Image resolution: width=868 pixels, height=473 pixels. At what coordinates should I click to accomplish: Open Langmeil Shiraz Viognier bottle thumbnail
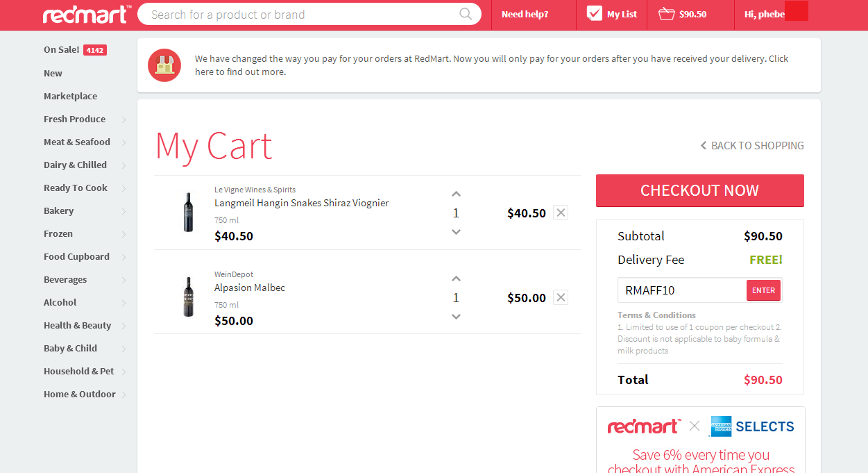pos(188,212)
